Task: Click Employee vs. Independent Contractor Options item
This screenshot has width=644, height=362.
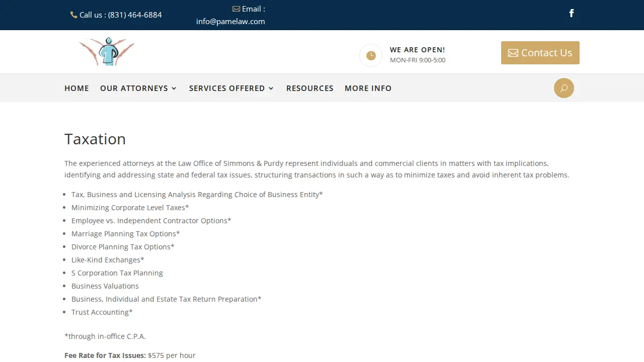Action: (x=151, y=221)
